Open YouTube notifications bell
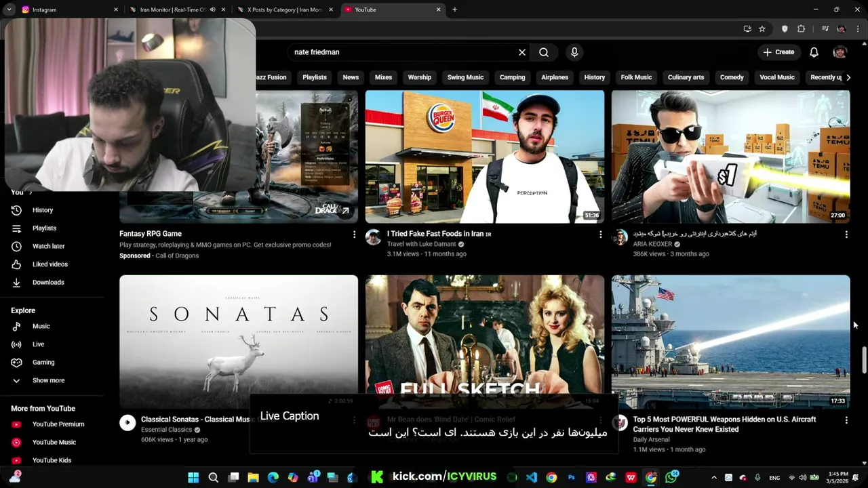The image size is (868, 488). pyautogui.click(x=814, y=52)
